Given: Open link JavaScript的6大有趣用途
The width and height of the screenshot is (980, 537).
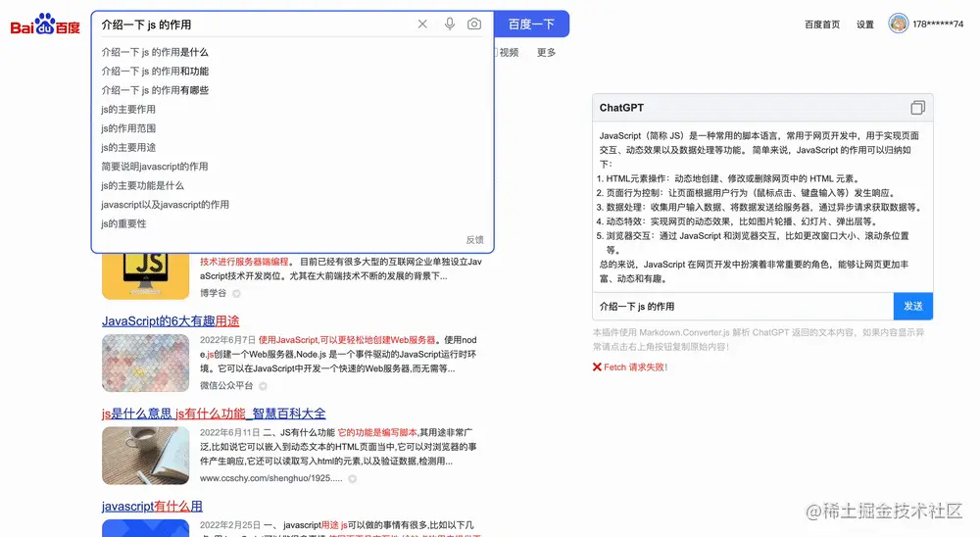Looking at the screenshot, I should coord(171,321).
